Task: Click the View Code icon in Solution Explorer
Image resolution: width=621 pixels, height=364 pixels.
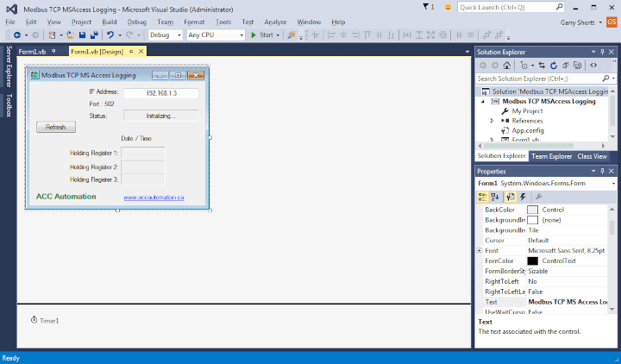Action: pos(593,66)
